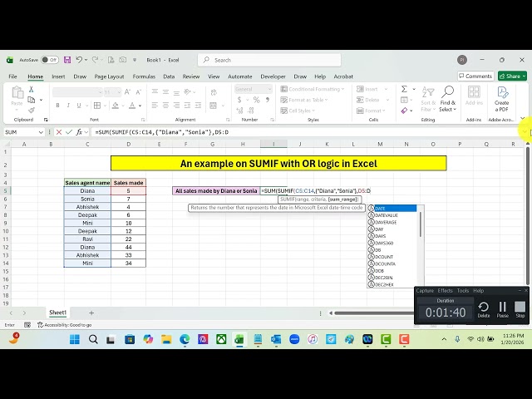The height and width of the screenshot is (399, 532).
Task: Open Conditional Formatting dropdown
Action: [x=313, y=89]
